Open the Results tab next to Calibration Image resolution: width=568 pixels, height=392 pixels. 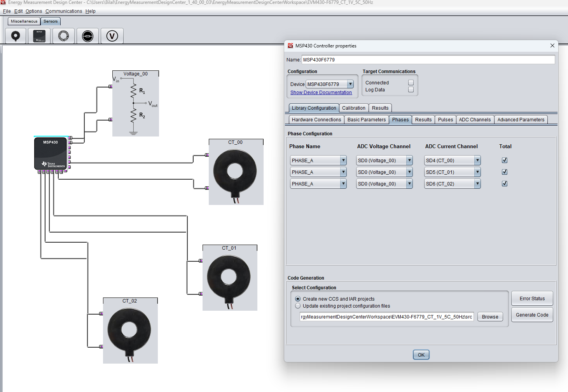[x=380, y=108]
